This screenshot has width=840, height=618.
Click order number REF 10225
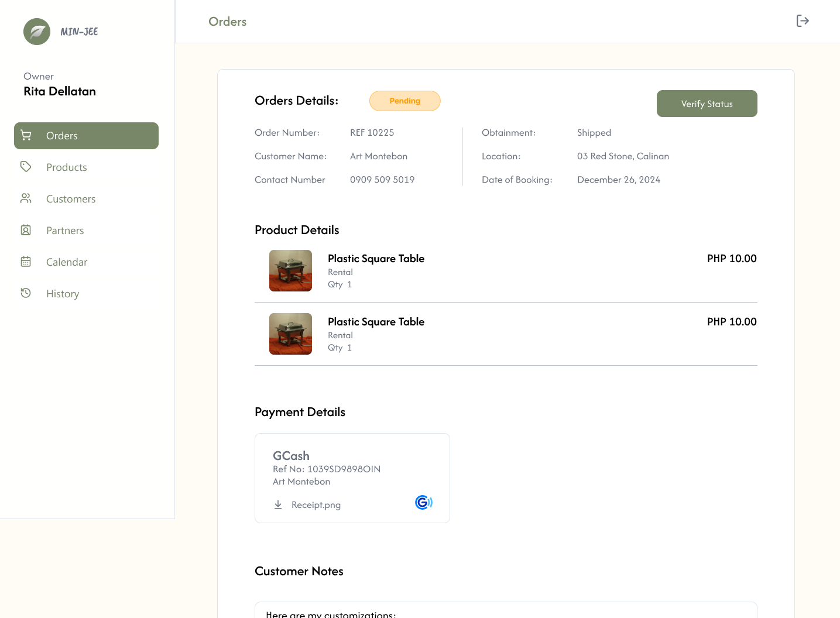[x=372, y=133]
